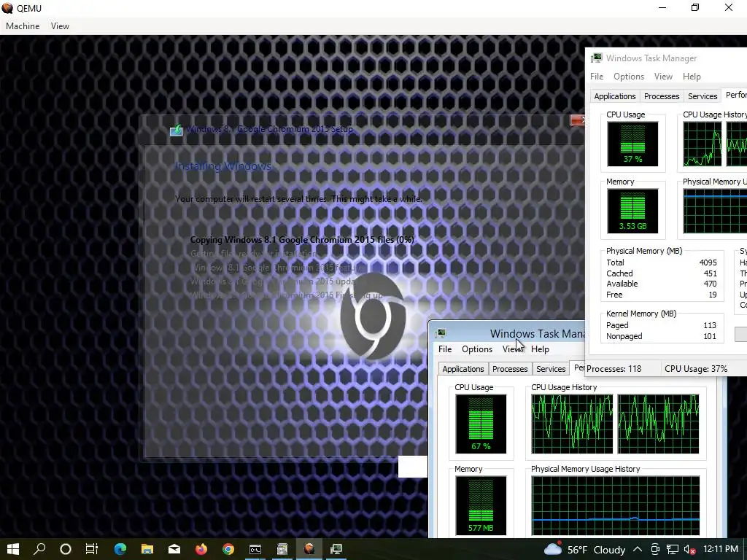The image size is (747, 560).
Task: Open File Explorer from taskbar
Action: click(147, 549)
